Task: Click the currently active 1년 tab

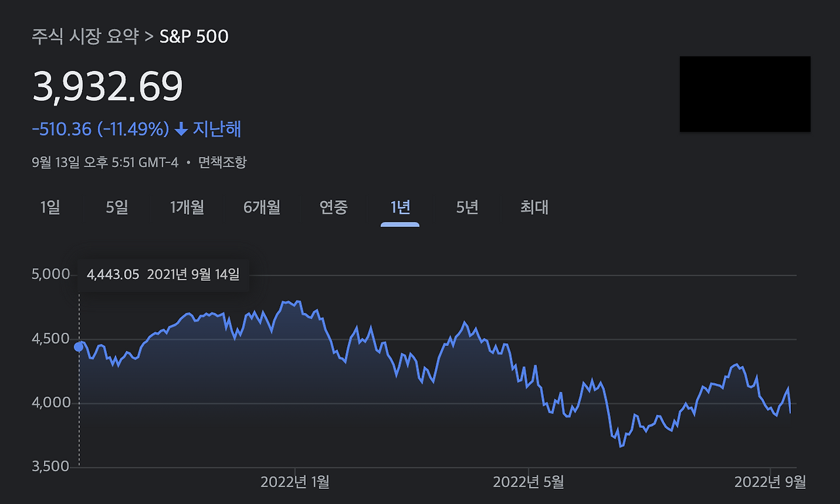Action: pos(400,208)
